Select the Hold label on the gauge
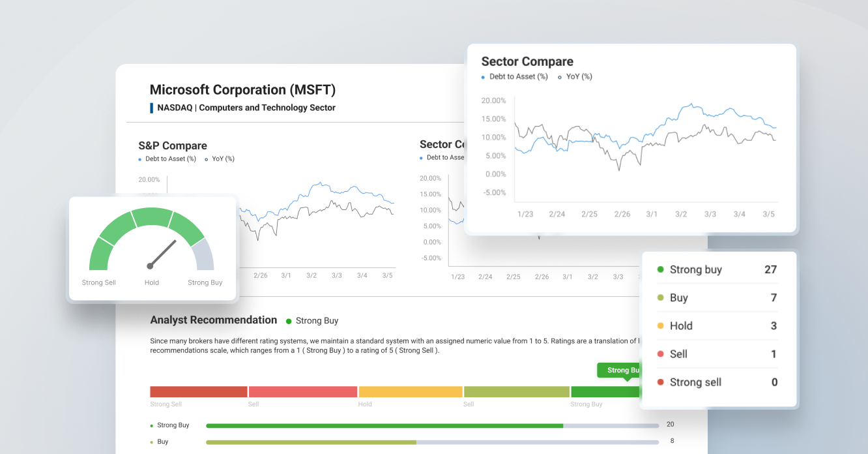 point(152,282)
